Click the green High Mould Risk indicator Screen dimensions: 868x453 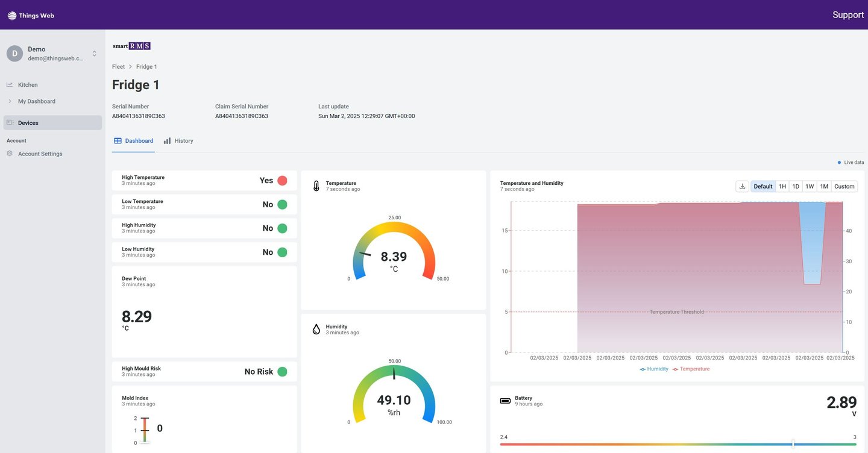[x=282, y=372]
